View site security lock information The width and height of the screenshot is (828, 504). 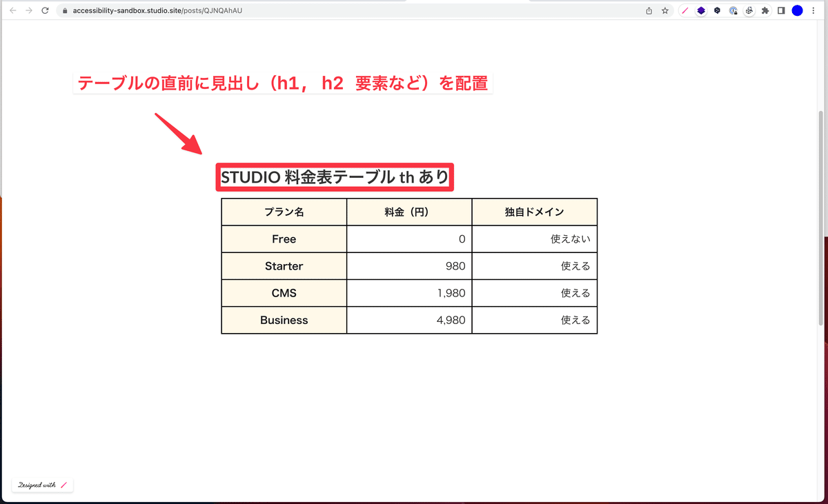(x=64, y=11)
